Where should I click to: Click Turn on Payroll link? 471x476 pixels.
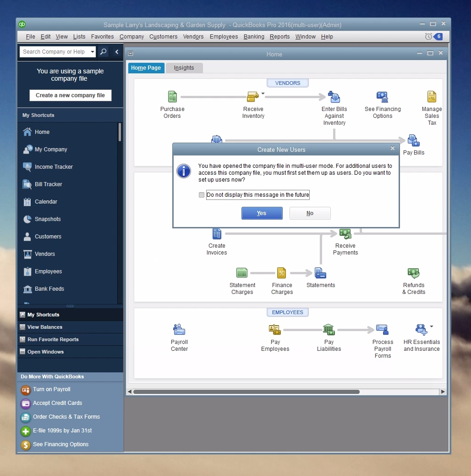(52, 389)
